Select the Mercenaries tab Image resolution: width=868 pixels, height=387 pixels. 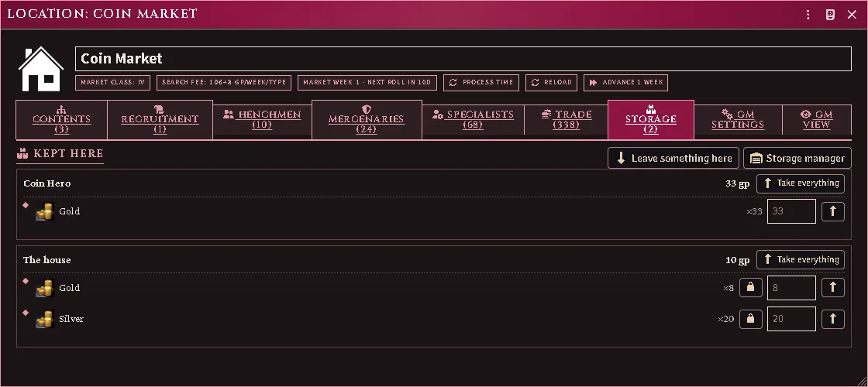[367, 119]
